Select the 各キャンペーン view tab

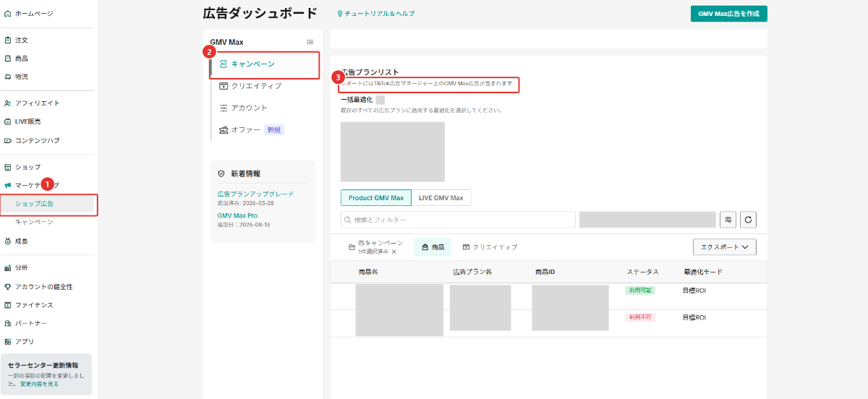coord(375,247)
